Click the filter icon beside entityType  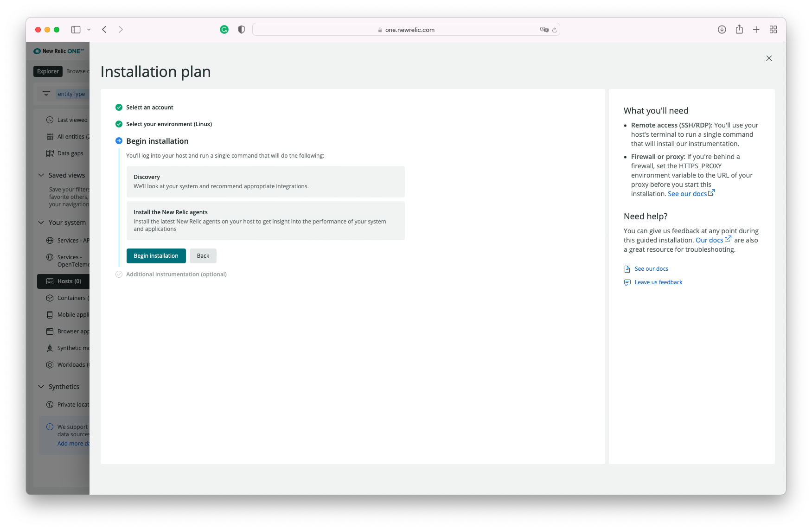[46, 94]
